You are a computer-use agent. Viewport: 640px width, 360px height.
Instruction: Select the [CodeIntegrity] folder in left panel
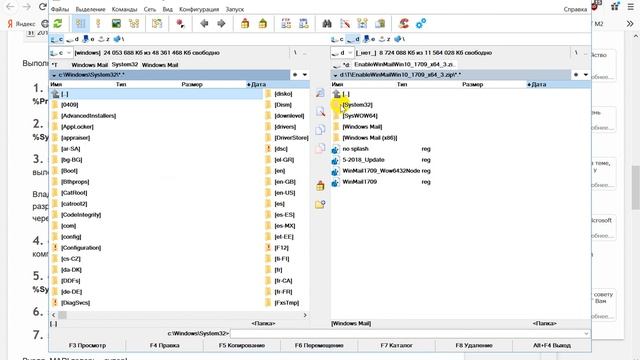pyautogui.click(x=81, y=215)
